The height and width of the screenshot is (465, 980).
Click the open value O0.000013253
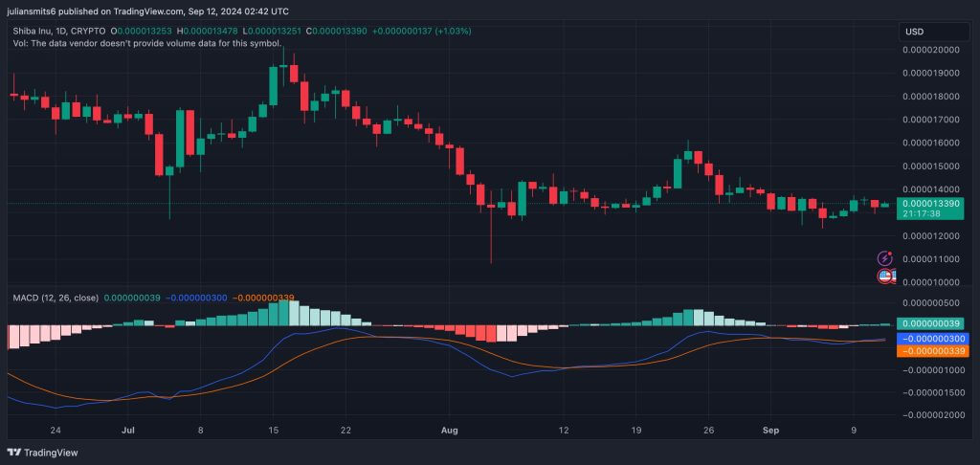click(x=142, y=31)
